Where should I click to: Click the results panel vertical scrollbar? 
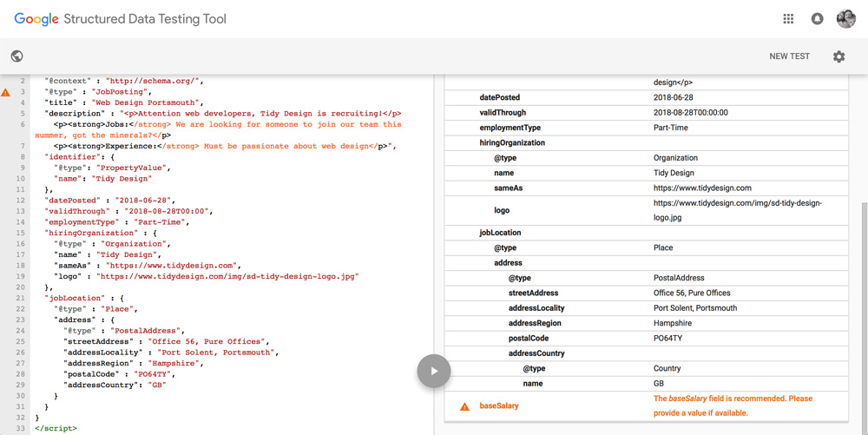click(x=865, y=319)
